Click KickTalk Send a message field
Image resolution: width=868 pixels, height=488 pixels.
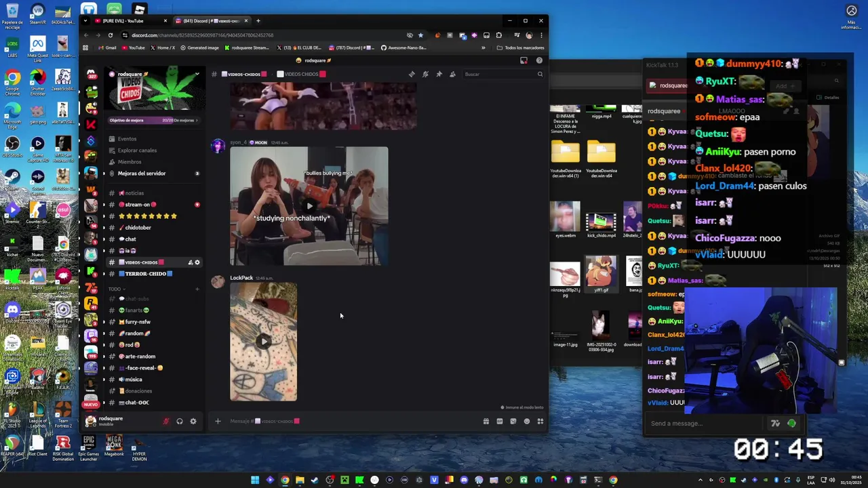[x=705, y=424]
